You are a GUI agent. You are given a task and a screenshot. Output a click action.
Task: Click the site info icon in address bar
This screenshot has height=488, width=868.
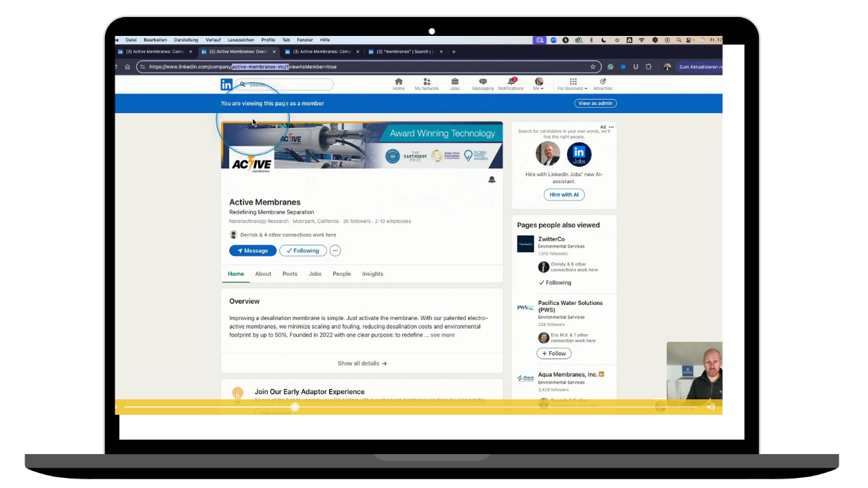pyautogui.click(x=142, y=67)
